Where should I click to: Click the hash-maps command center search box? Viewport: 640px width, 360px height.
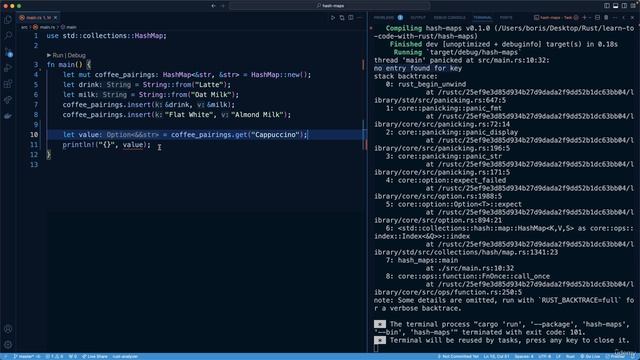pyautogui.click(x=330, y=6)
